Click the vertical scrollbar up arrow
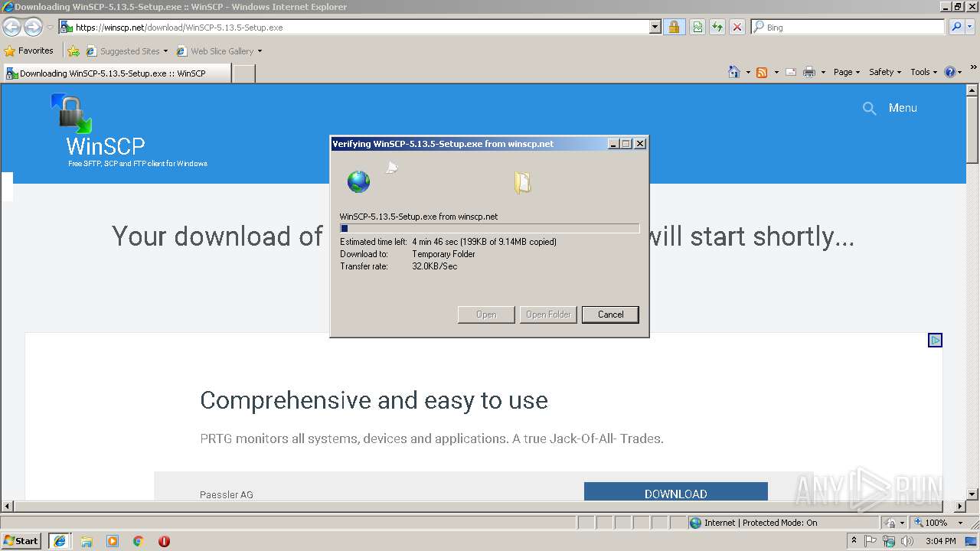This screenshot has height=551, width=980. tap(972, 90)
